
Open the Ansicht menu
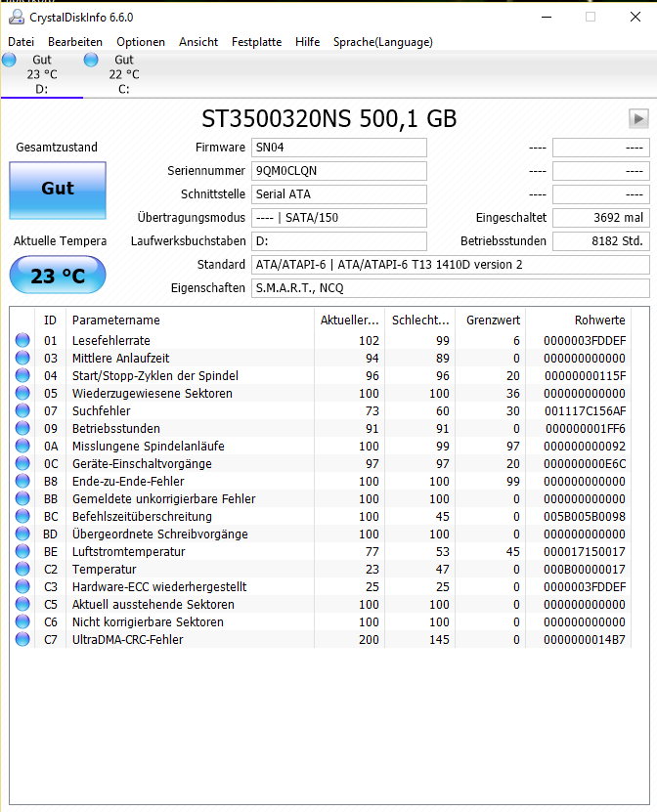[198, 42]
